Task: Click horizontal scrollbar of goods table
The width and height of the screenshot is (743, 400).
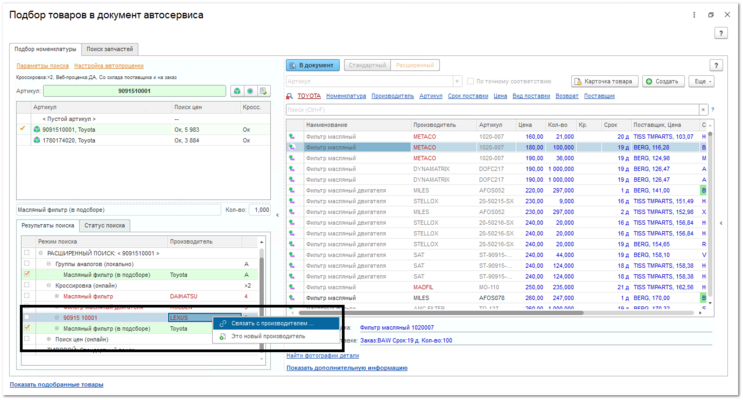Action: [441, 313]
